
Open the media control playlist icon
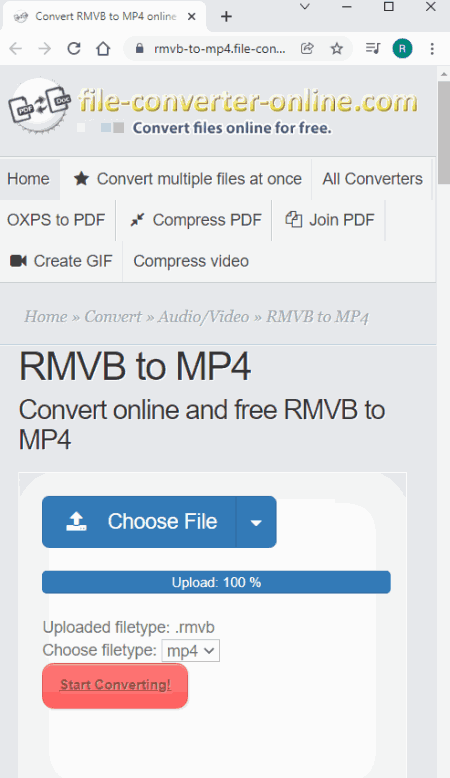(373, 49)
